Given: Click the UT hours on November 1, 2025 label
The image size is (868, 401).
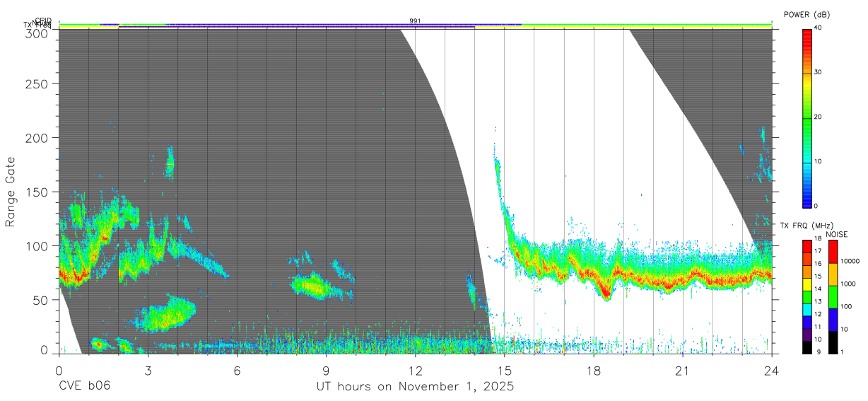Looking at the screenshot, I should [x=415, y=387].
